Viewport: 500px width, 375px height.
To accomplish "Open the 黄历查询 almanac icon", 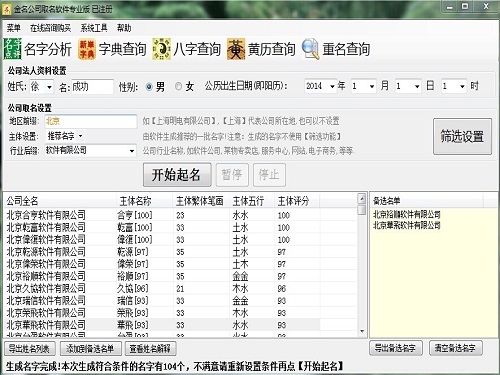I will (236, 49).
